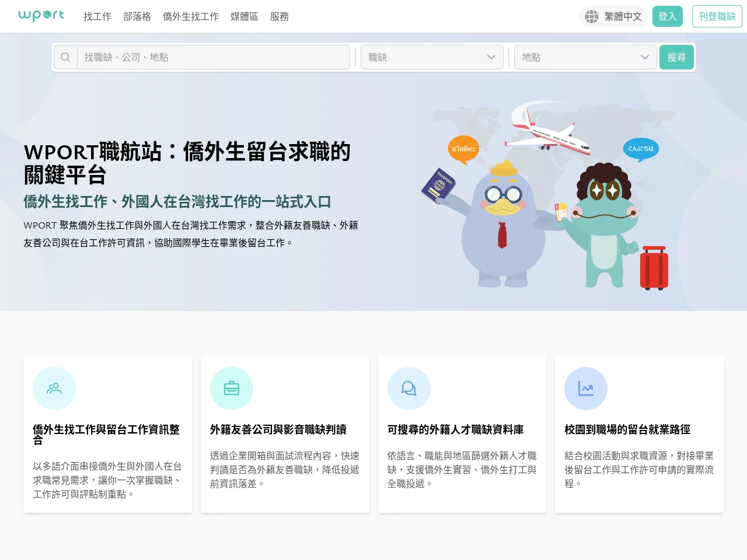Screen dimensions: 747x560
Task: Open the 繁體中文 language selector
Action: click(613, 16)
